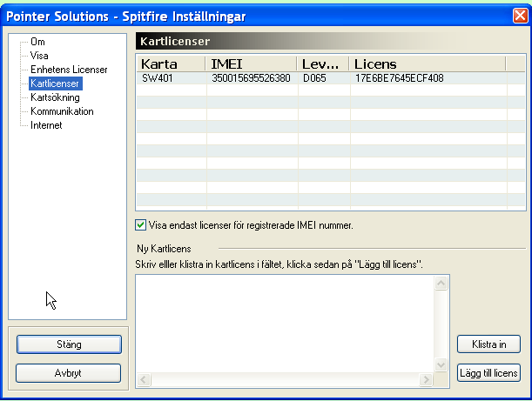Click the D065 cell
The height and width of the screenshot is (401, 532).
point(314,78)
